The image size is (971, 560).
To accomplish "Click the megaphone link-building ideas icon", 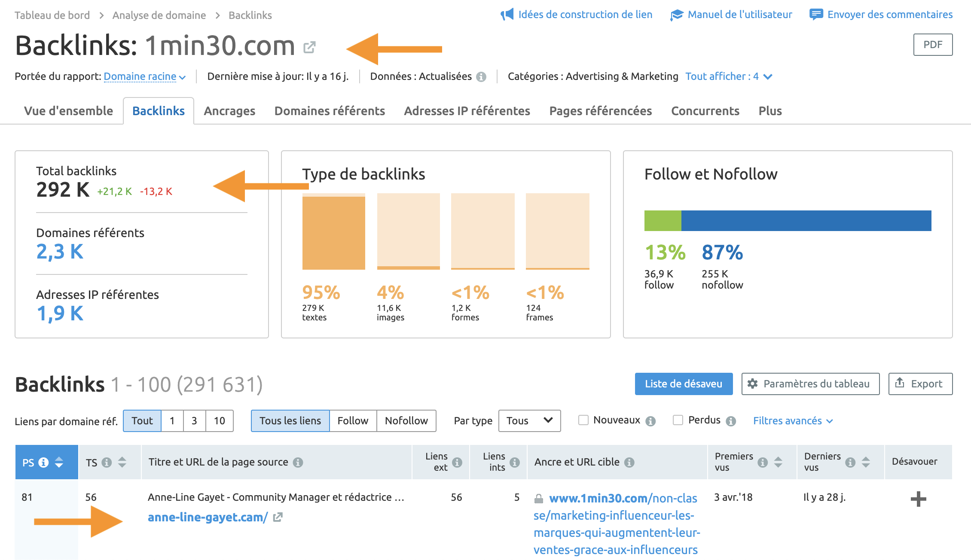I will [507, 15].
